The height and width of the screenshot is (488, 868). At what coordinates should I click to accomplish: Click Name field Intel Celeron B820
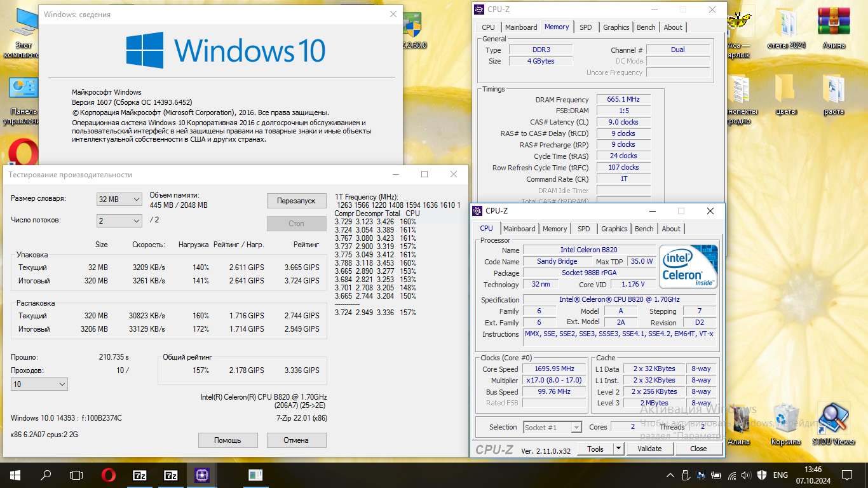pyautogui.click(x=589, y=250)
